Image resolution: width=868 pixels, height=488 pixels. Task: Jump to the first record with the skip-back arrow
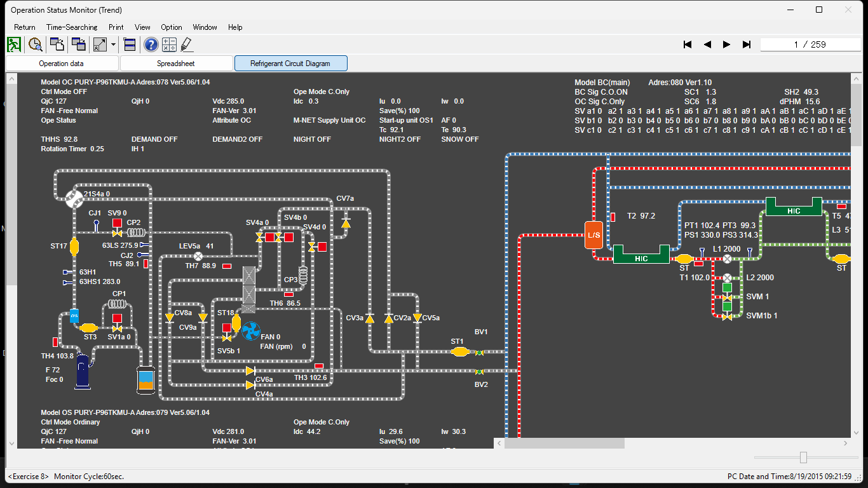pyautogui.click(x=687, y=44)
